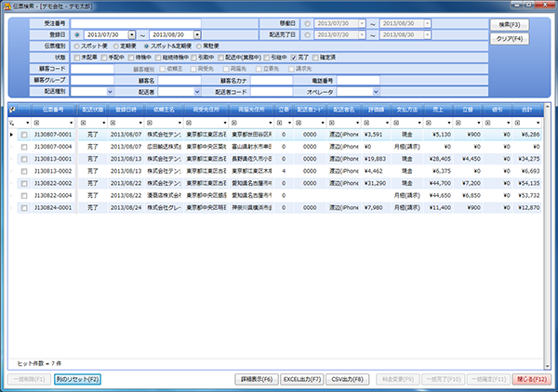Select the スポット便 radio button

75,44
